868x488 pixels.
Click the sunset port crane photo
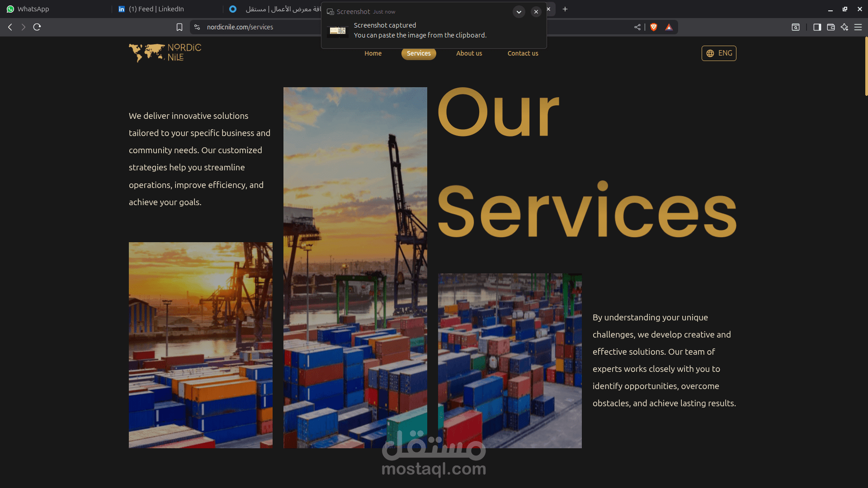coord(201,345)
